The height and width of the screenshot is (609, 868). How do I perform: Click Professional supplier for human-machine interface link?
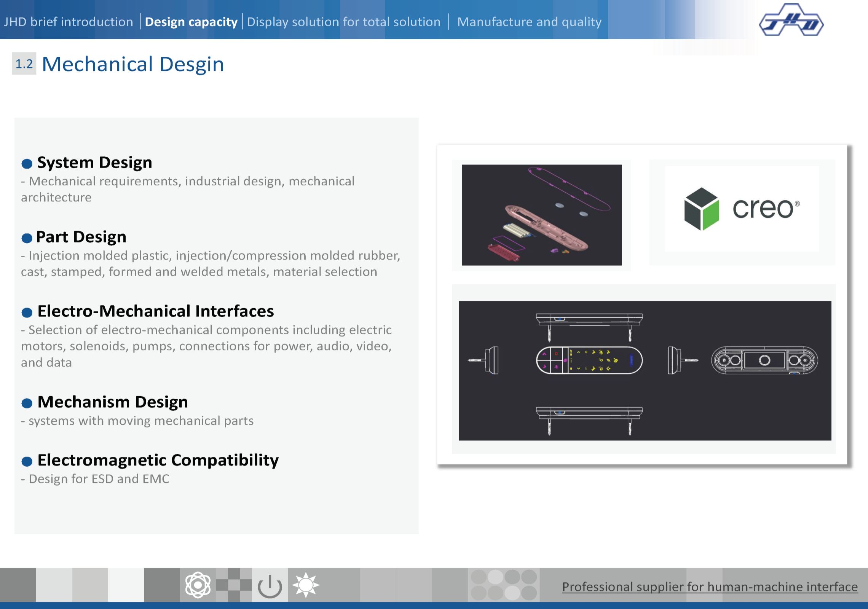click(710, 587)
